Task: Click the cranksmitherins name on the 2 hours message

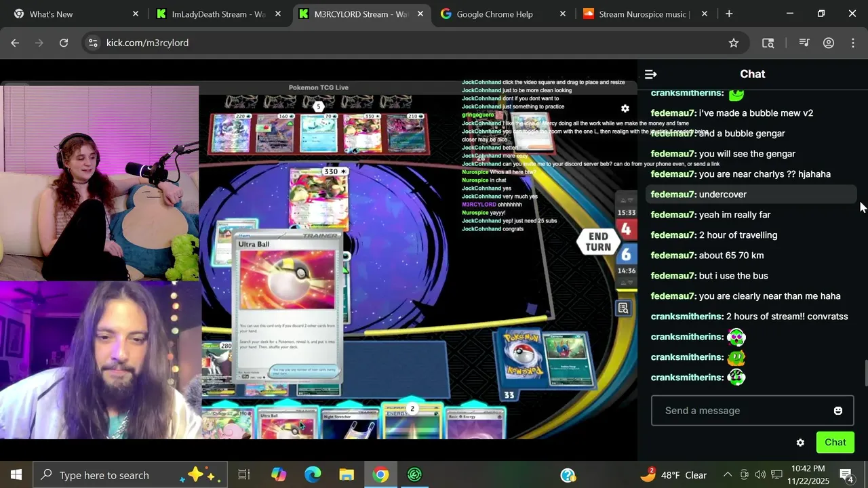Action: click(x=687, y=317)
